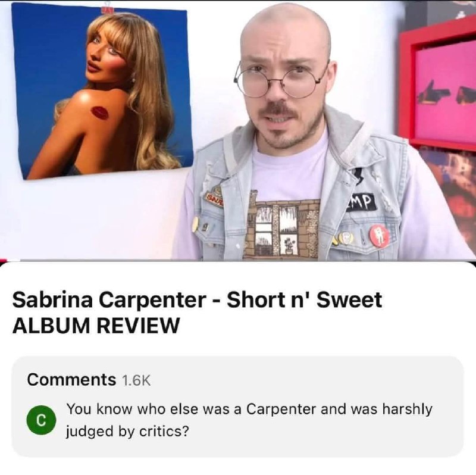The height and width of the screenshot is (475, 476).
Task: Click the round eyeglasses in the video
Action: coord(281,79)
